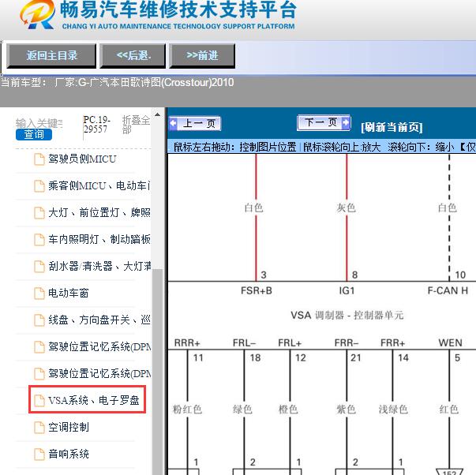Click the FRL+ terminal label
The image size is (476, 475).
(x=290, y=343)
